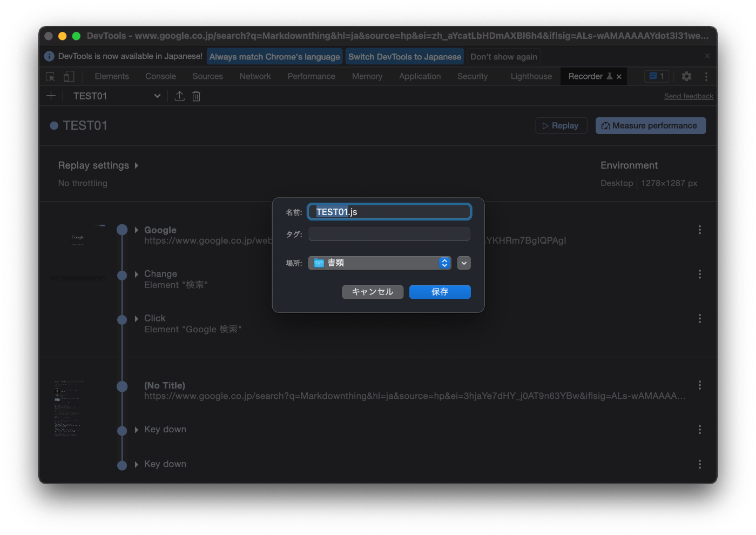This screenshot has width=756, height=535.
Task: Activate the inspect element picker icon
Action: [x=51, y=77]
